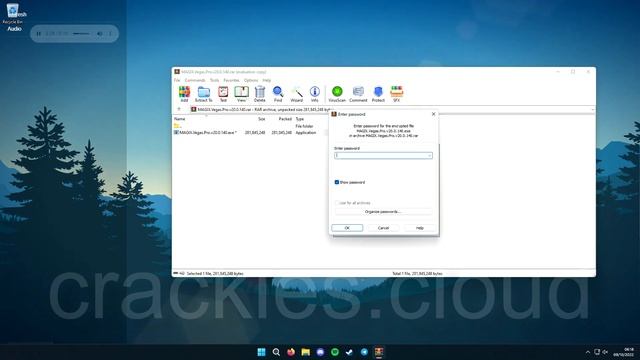Open the Recycle Bin desktop icon
Image resolution: width=640 pixels, height=360 pixels.
pos(13,13)
